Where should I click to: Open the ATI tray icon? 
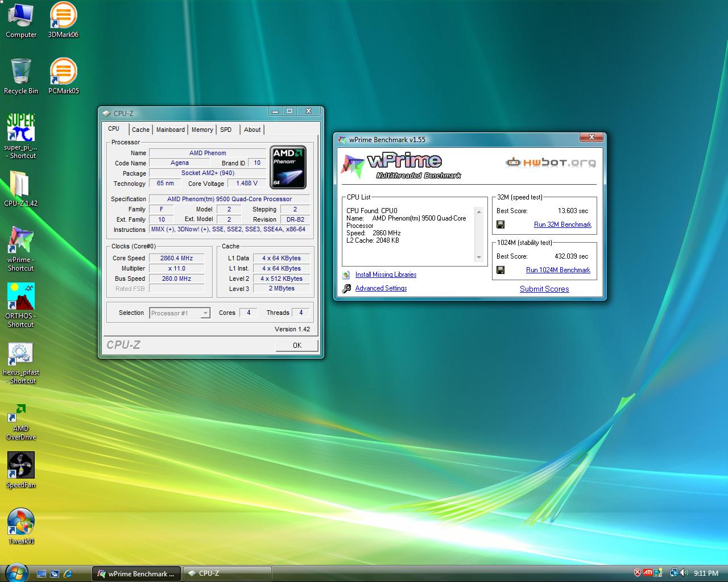point(648,573)
